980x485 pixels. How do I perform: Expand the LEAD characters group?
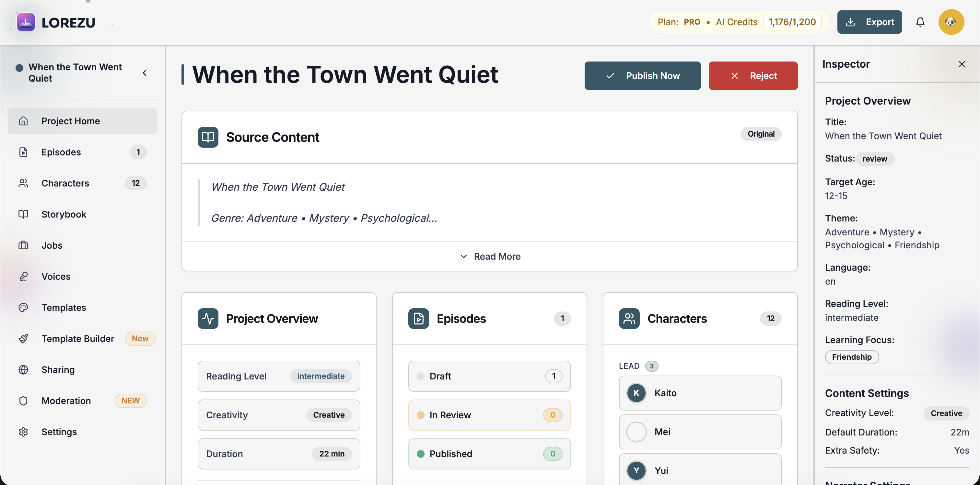(638, 366)
